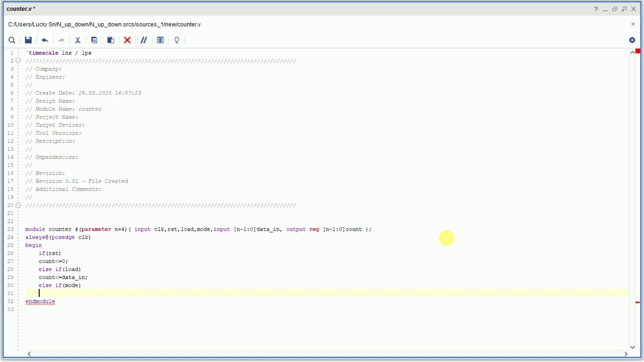The width and height of the screenshot is (644, 362).
Task: Click the 'Revision 0.01 - File Created' comment
Action: coord(77,181)
